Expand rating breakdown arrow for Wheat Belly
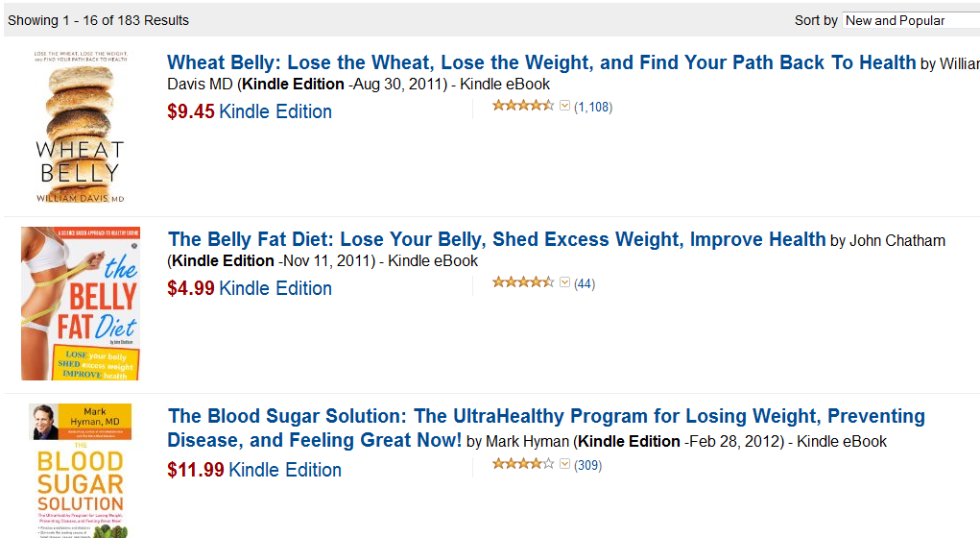The width and height of the screenshot is (980, 538). (x=564, y=106)
